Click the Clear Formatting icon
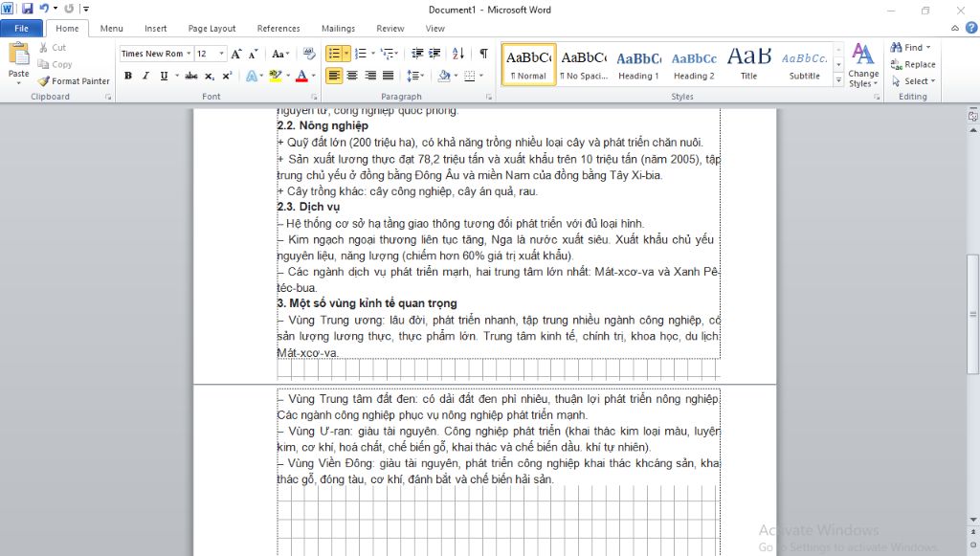Image resolution: width=980 pixels, height=556 pixels. coord(309,54)
